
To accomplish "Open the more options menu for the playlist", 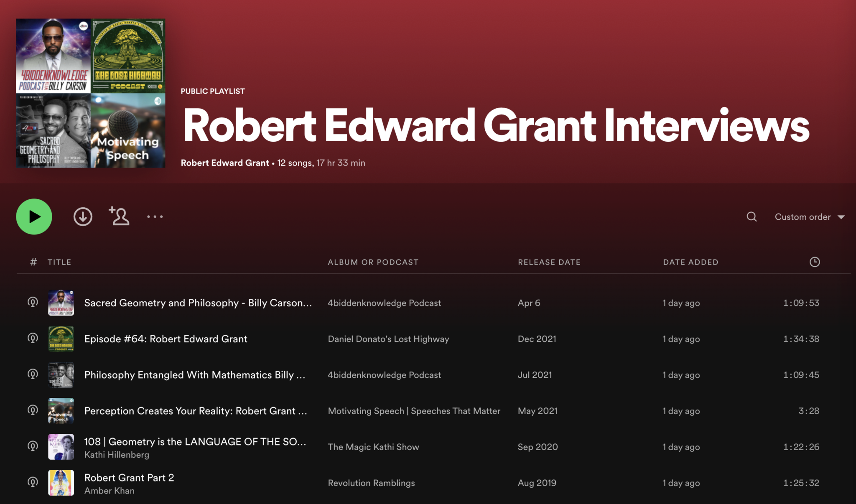I will tap(155, 216).
